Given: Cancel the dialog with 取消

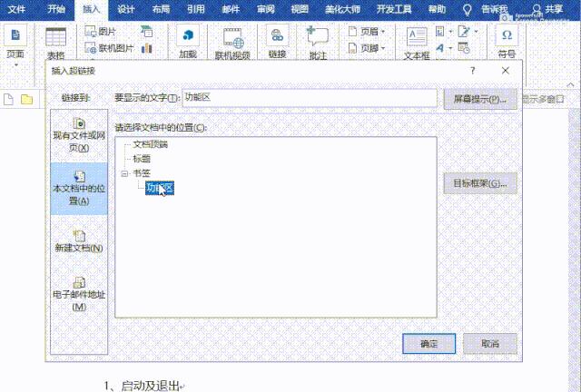Looking at the screenshot, I should click(490, 344).
